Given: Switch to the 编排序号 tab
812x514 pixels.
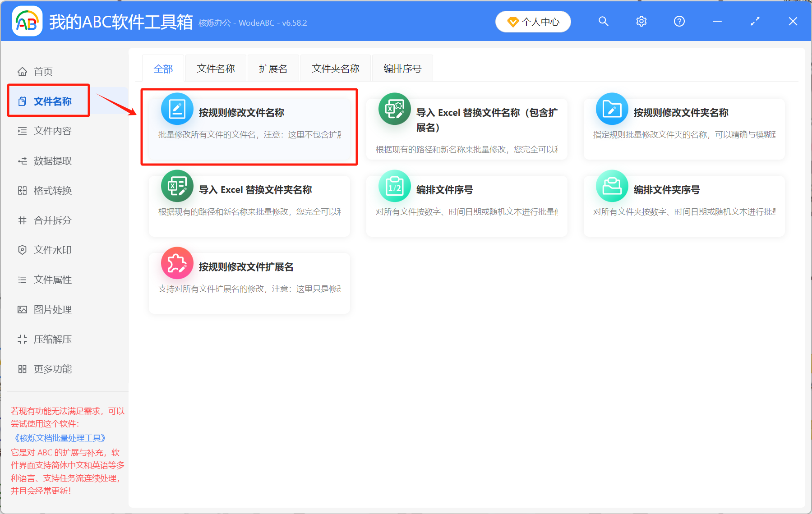Looking at the screenshot, I should tap(401, 68).
